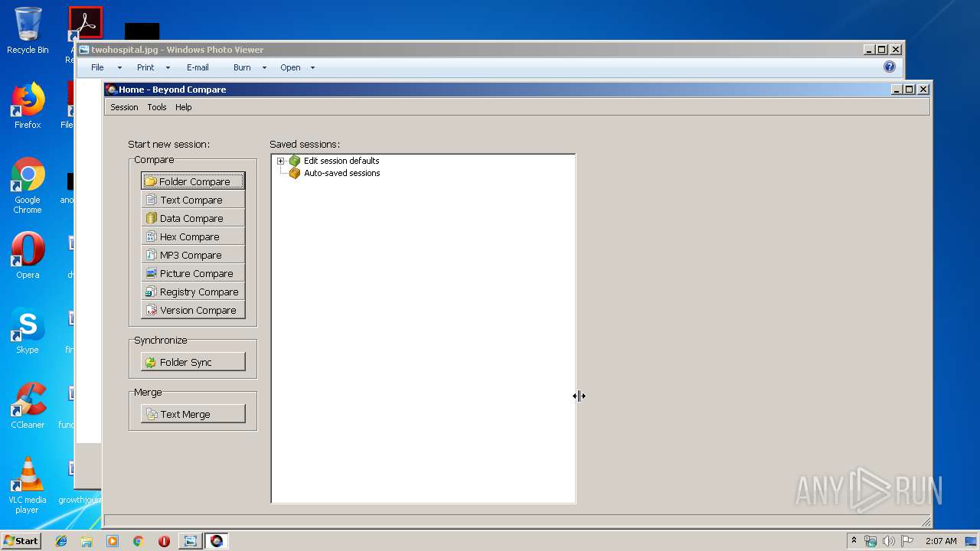Open MP3 Compare
980x551 pixels.
pos(193,255)
